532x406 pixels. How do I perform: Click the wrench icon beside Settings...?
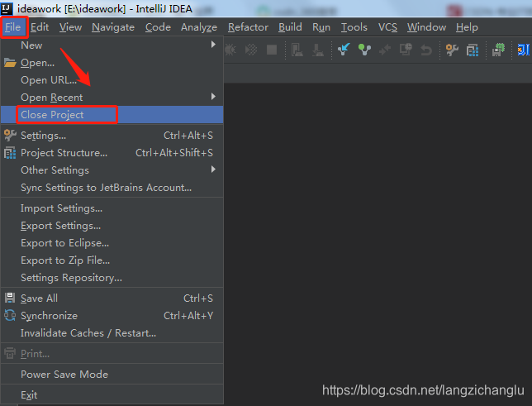[x=10, y=136]
